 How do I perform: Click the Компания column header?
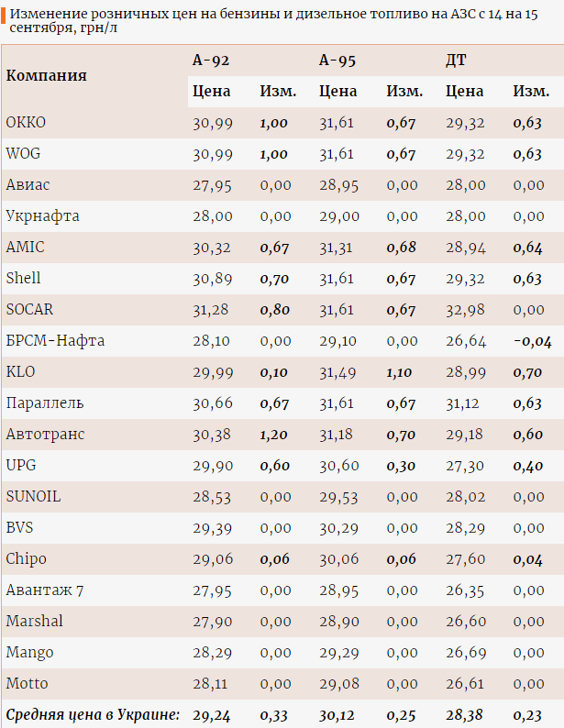[47, 75]
